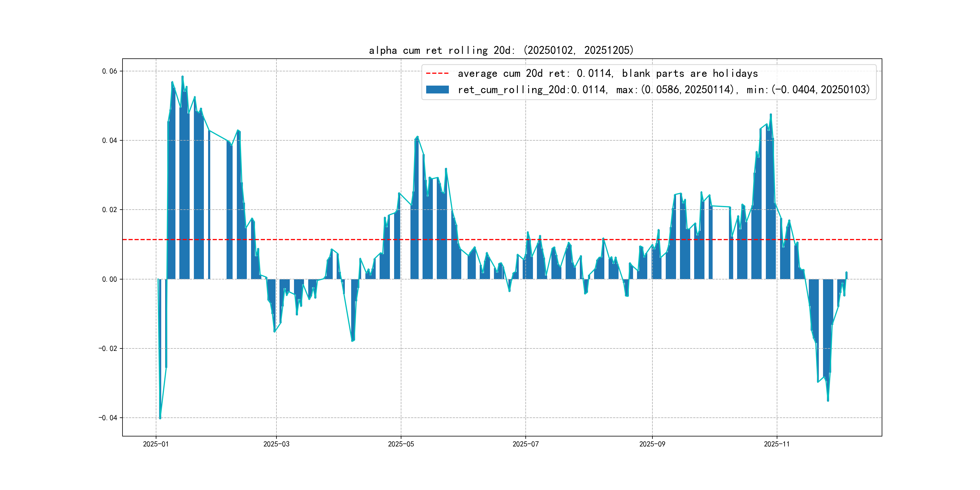This screenshot has height=490, width=980.
Task: Click the 2025-05 x-axis tick label
Action: (x=400, y=444)
